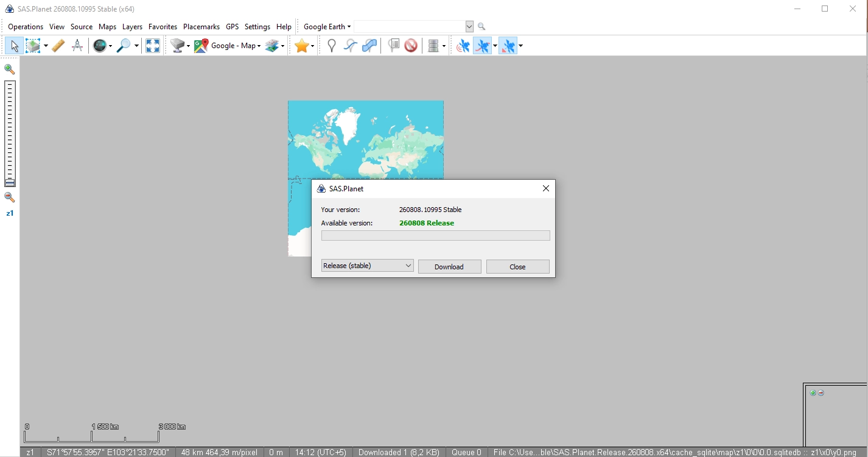Viewport: 868px width, 457px height.
Task: Click green '260808 Release' available version
Action: point(427,223)
